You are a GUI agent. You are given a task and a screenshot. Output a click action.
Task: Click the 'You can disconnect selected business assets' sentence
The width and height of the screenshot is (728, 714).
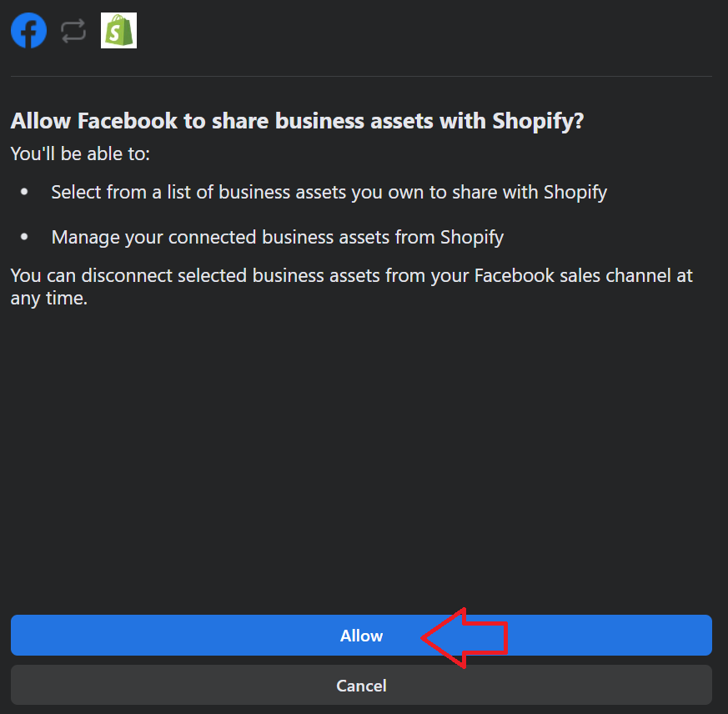[x=351, y=287]
